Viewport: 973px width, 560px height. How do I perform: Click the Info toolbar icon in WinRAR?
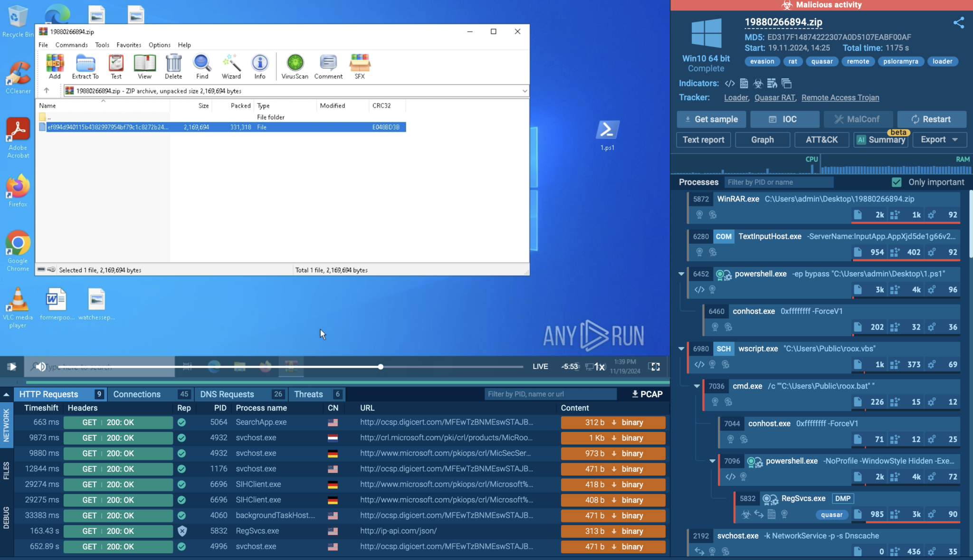pyautogui.click(x=259, y=66)
